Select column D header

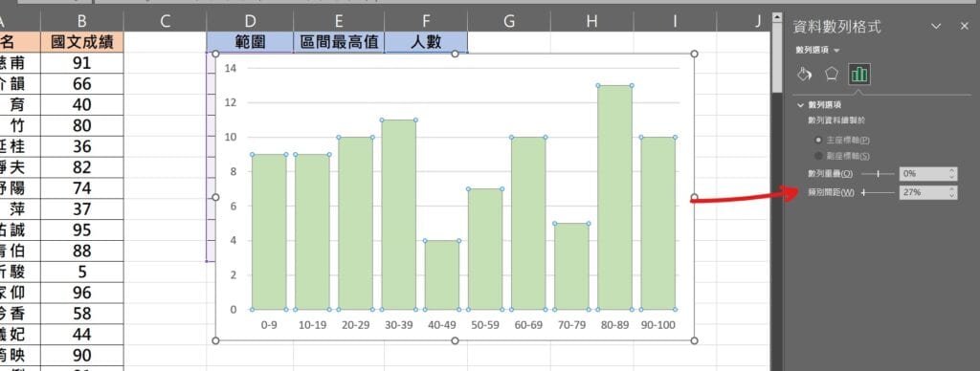pos(250,22)
